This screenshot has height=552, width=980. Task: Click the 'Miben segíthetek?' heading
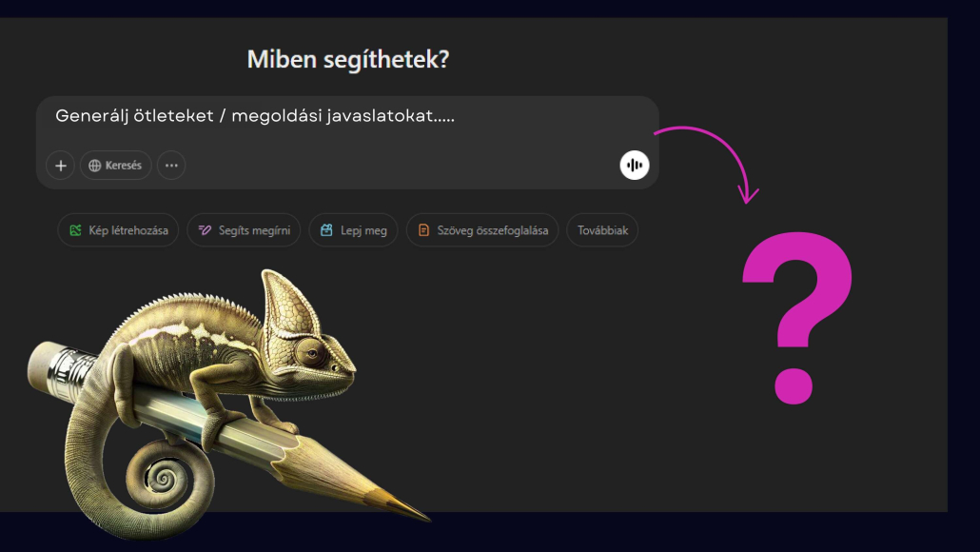click(347, 60)
